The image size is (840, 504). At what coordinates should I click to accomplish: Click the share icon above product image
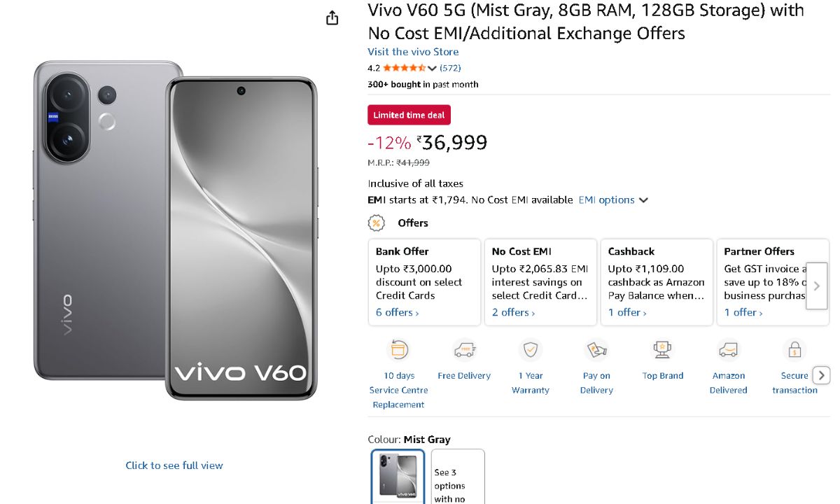(x=332, y=18)
